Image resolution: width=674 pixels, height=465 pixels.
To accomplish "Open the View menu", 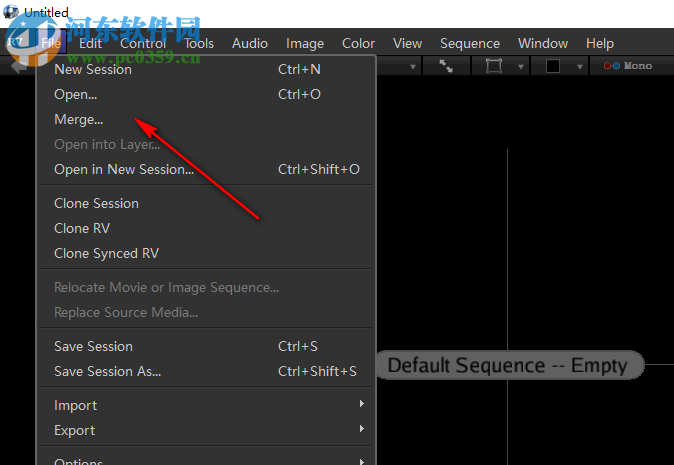I will 407,43.
